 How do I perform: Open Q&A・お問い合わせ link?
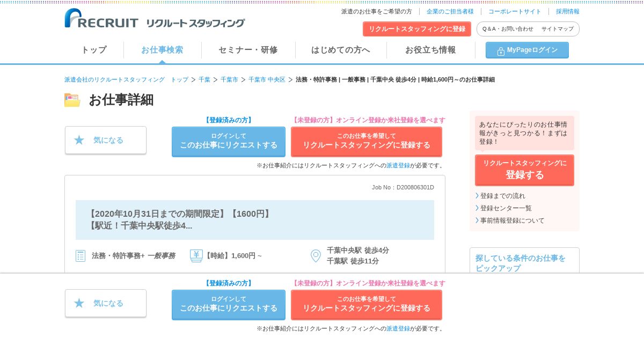[x=508, y=29]
